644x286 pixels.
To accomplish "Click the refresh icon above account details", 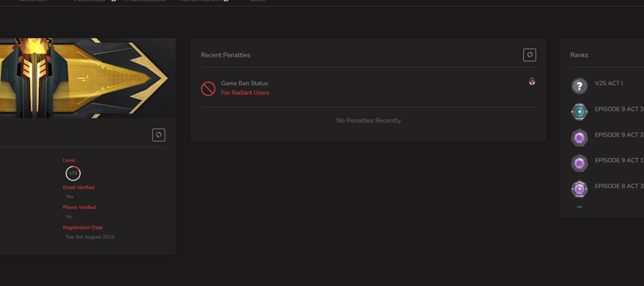I will click(x=159, y=135).
